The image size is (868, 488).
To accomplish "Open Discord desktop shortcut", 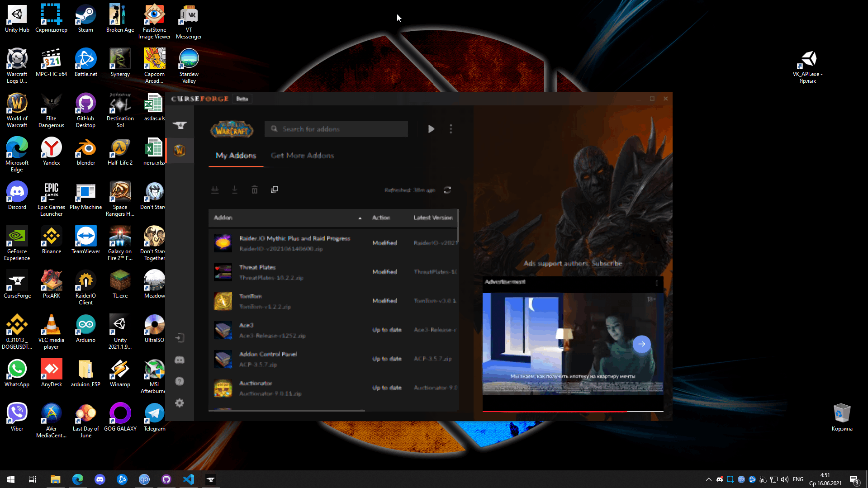I will tap(17, 196).
